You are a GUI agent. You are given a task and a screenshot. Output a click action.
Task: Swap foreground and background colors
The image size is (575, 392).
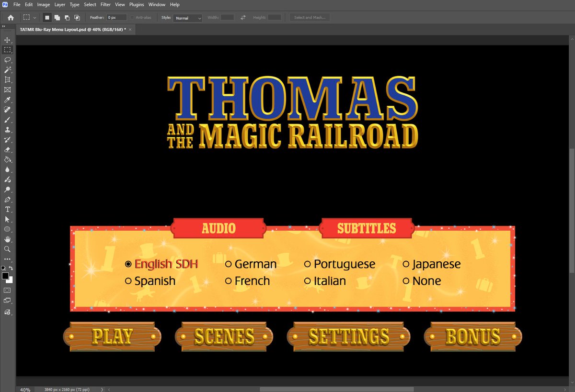pyautogui.click(x=11, y=269)
